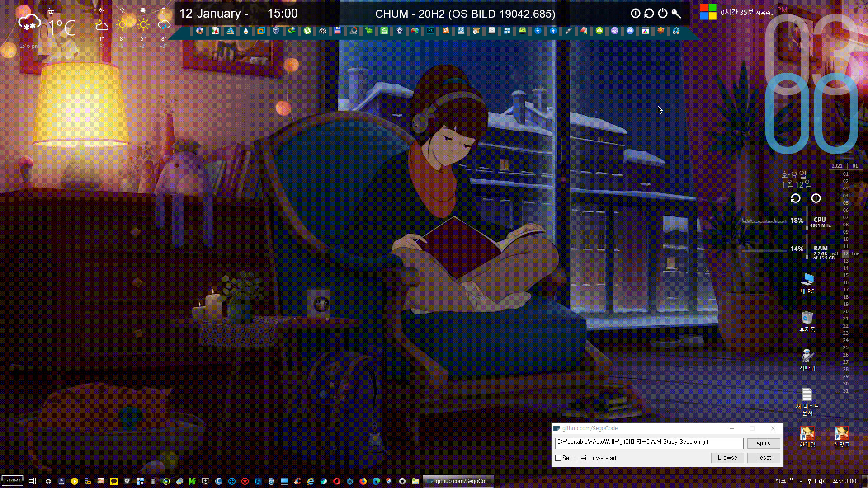Screen dimensions: 868x488
Task: Minimize the github.com/SegoCode window
Action: [x=732, y=428]
